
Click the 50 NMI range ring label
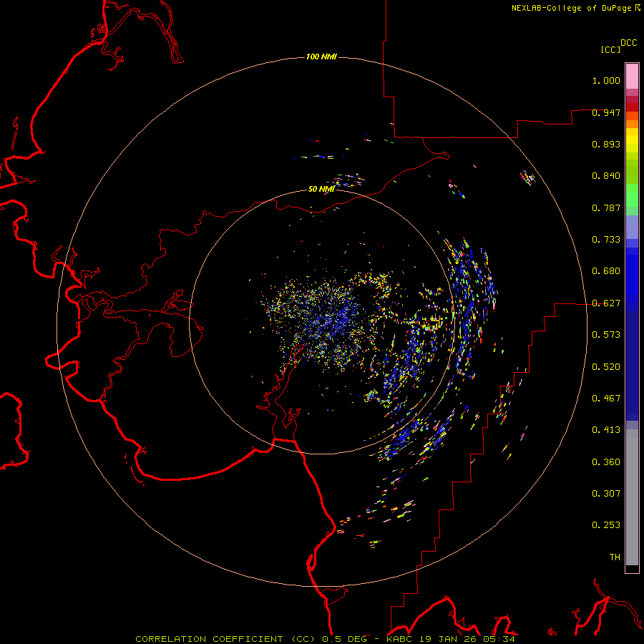click(321, 189)
